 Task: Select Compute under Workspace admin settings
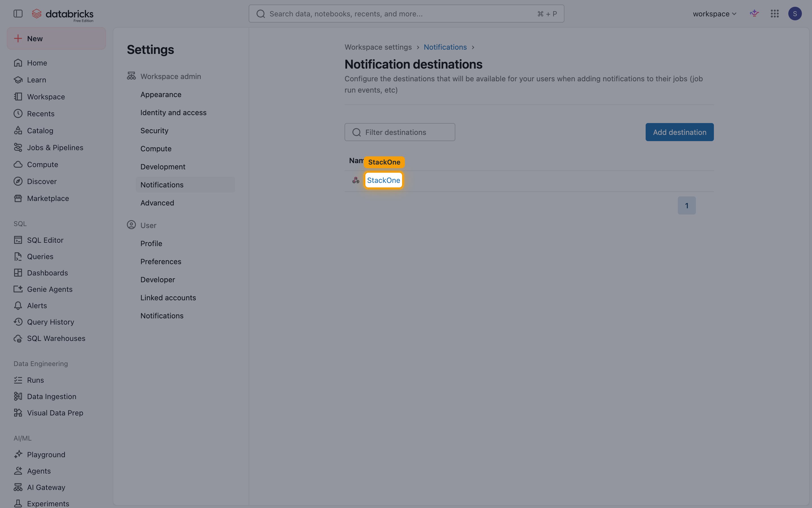click(x=156, y=148)
